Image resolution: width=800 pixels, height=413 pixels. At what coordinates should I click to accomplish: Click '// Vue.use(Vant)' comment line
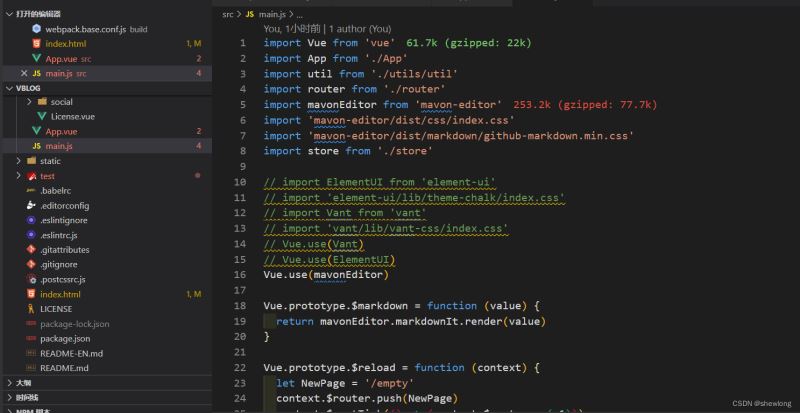[x=314, y=244]
